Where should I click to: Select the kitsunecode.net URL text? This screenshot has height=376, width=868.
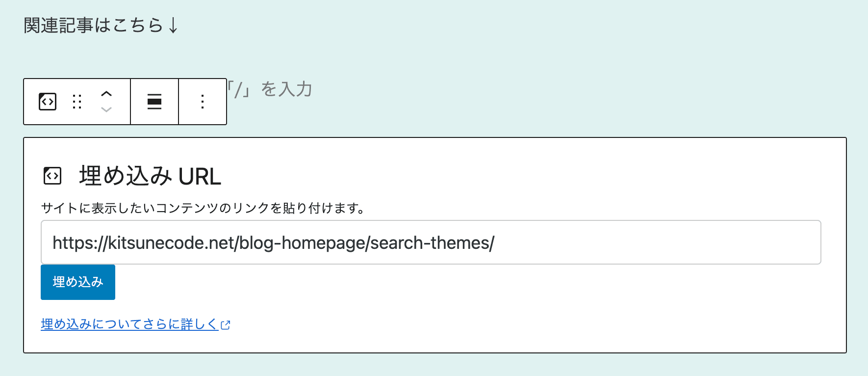coord(273,242)
